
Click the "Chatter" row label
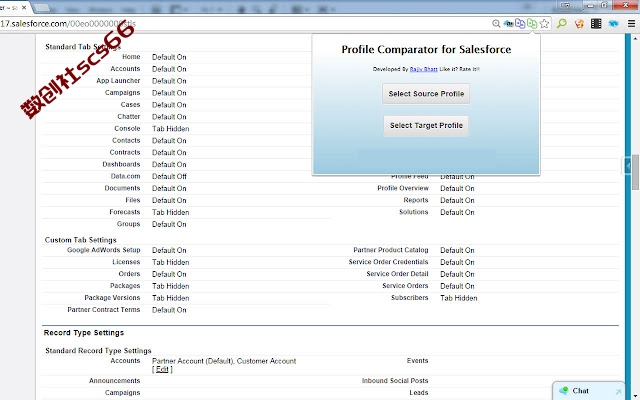pyautogui.click(x=129, y=116)
